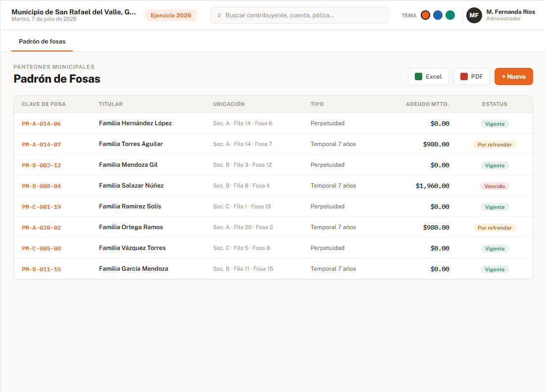Image resolution: width=545 pixels, height=392 pixels.
Task: Create a record with + Nuevo
Action: 514,76
